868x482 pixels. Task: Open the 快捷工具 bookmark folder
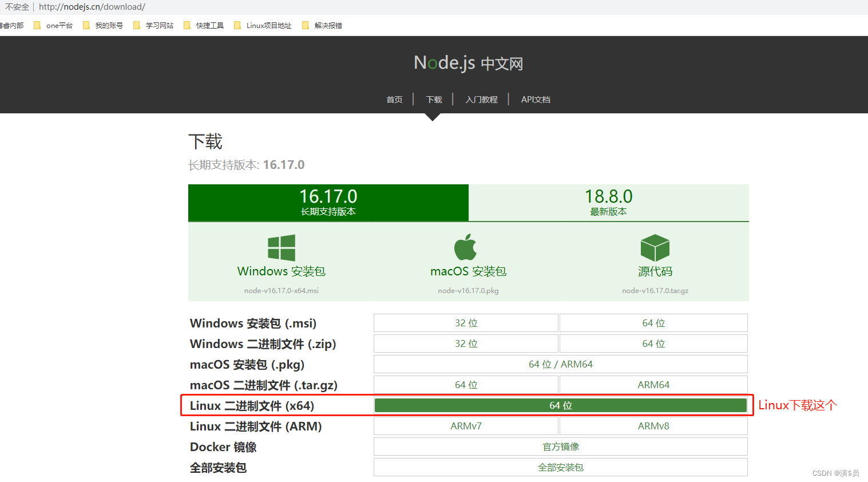coord(204,25)
